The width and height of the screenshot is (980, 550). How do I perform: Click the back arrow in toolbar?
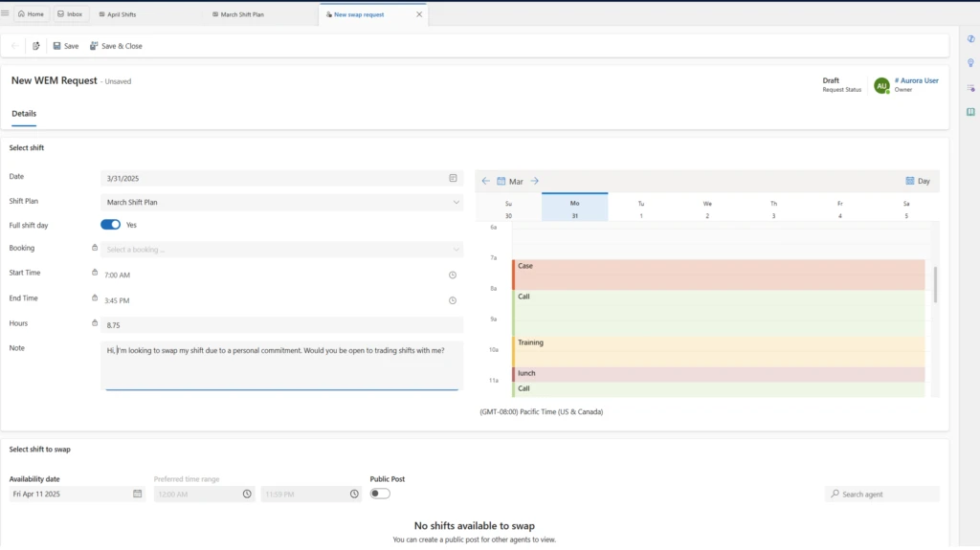pyautogui.click(x=14, y=46)
